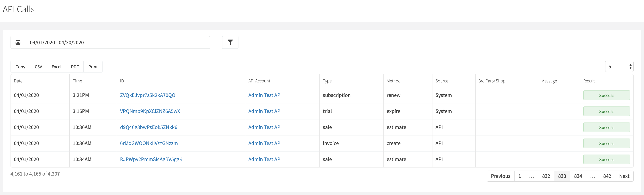Export table to Excel
644x195 pixels.
pos(57,67)
